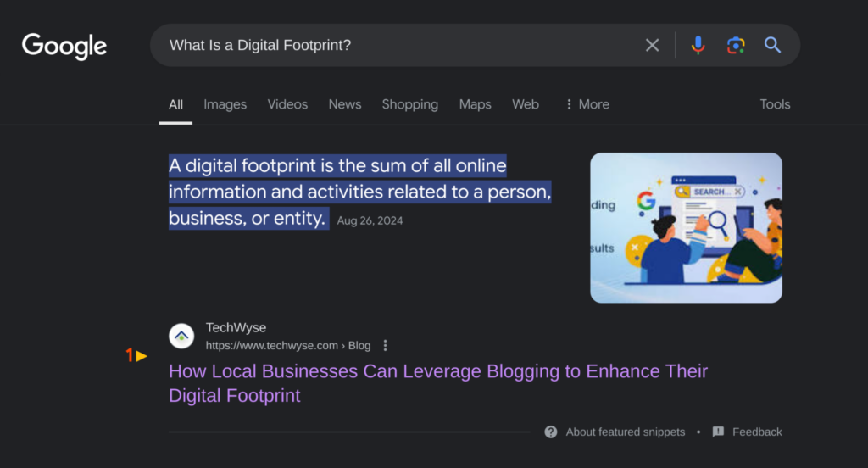Open the three-dot menu beside techwyse.com URL
Viewport: 868px width, 468px height.
coord(386,346)
